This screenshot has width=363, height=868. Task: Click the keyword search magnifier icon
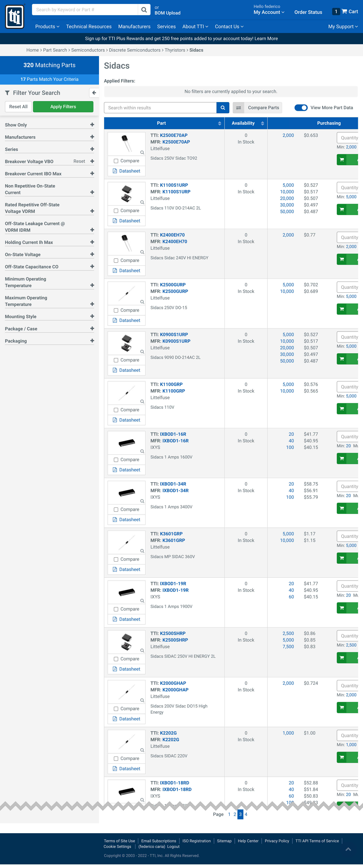coord(144,9)
